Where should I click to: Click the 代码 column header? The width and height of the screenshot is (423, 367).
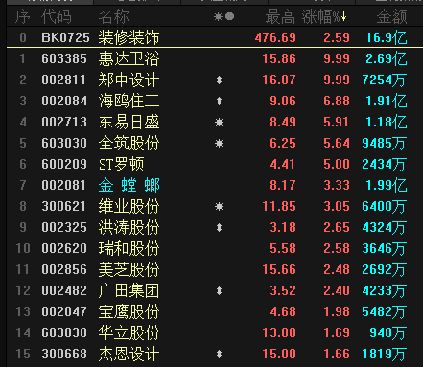pyautogui.click(x=56, y=17)
